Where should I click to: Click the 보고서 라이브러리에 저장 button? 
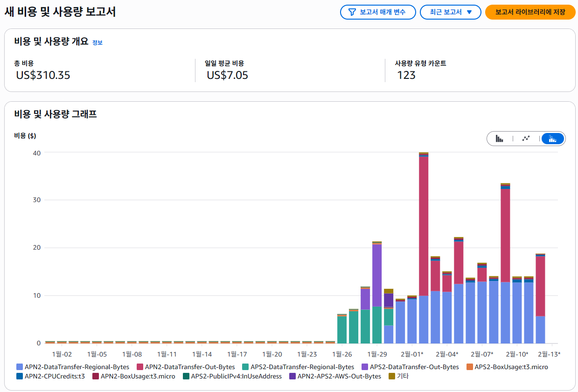tap(530, 12)
